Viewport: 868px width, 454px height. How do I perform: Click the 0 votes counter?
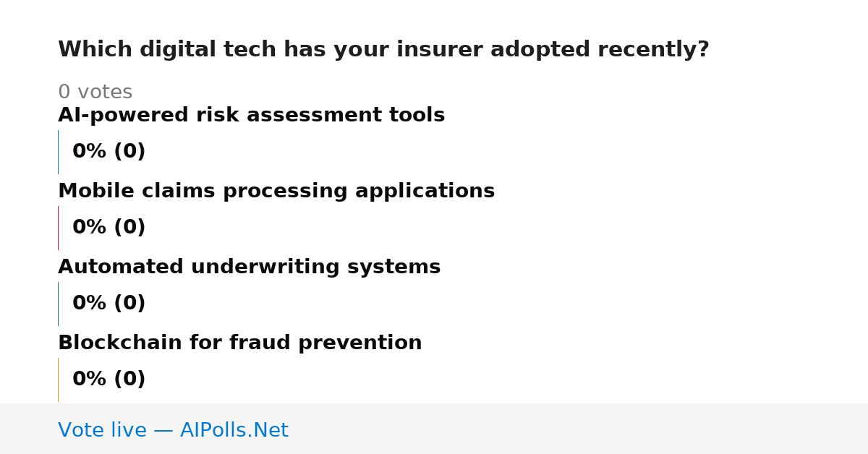(95, 93)
